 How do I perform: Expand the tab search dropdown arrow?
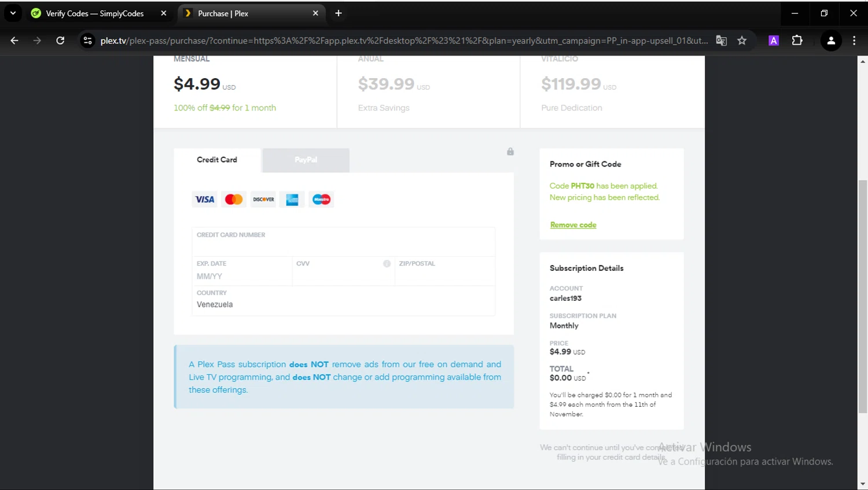pyautogui.click(x=13, y=13)
